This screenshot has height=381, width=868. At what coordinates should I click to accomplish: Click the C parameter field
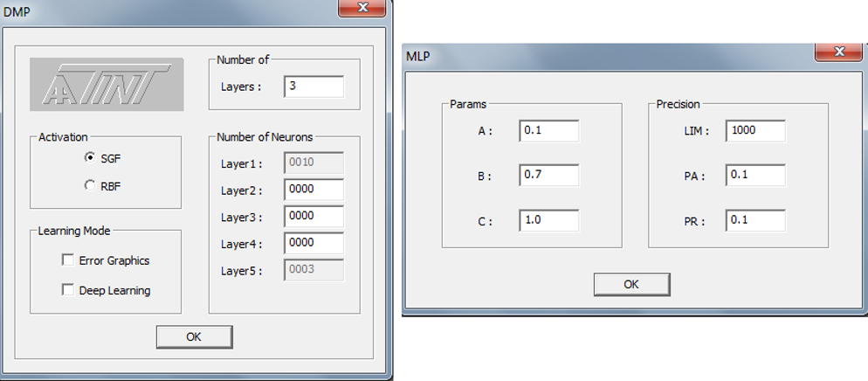click(x=549, y=220)
